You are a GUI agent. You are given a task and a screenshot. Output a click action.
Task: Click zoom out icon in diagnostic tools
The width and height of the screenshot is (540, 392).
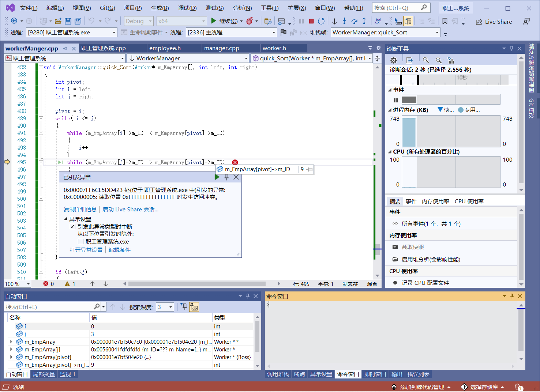click(438, 60)
